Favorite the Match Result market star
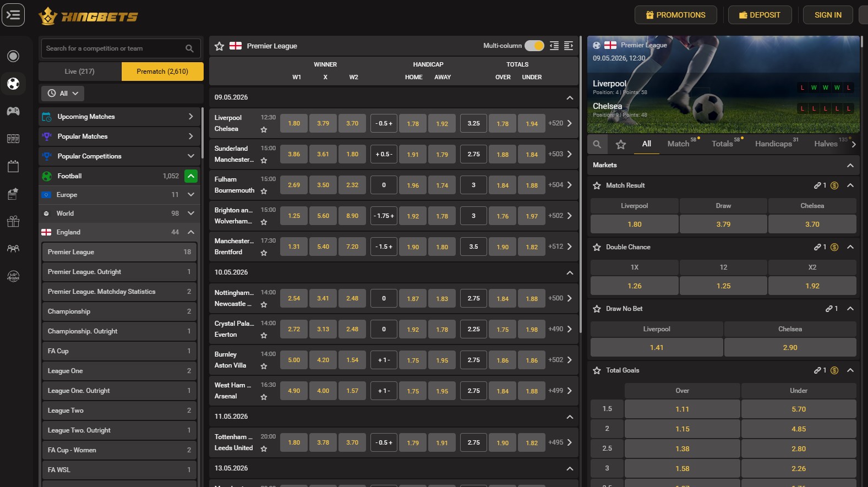The image size is (868, 487). tap(597, 186)
